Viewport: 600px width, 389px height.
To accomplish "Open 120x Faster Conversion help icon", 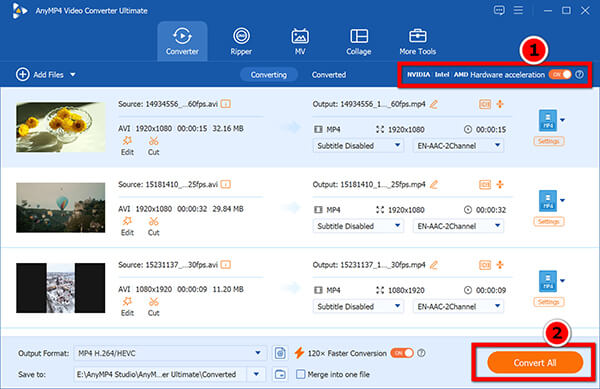I will click(x=421, y=353).
